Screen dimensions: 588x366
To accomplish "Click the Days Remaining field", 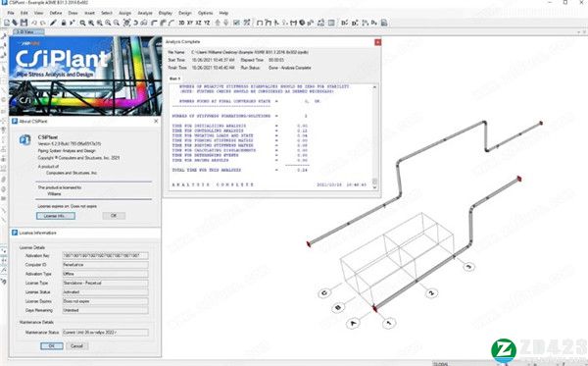I will tap(105, 310).
